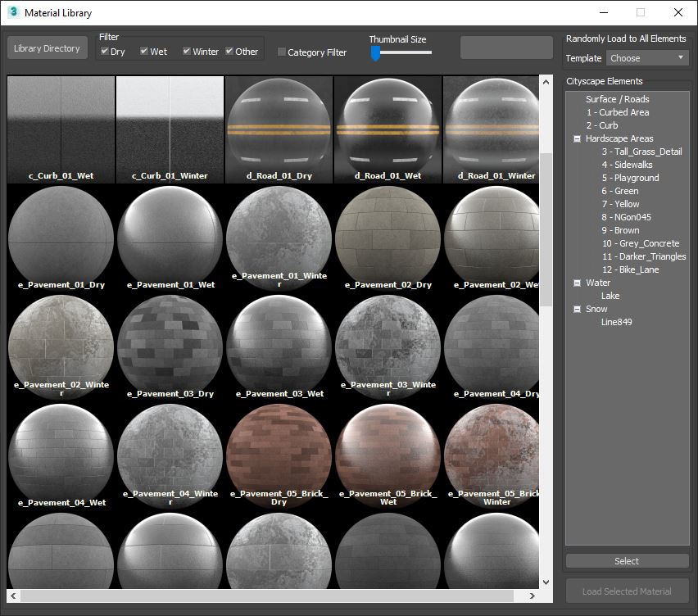Screen dimensions: 698x616
Task: Collapse the Hardscape Areas tree node
Action: (577, 138)
